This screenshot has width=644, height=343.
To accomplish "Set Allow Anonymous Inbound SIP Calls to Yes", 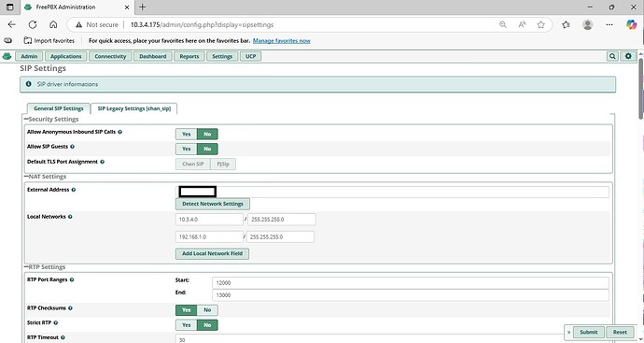I will pyautogui.click(x=187, y=134).
